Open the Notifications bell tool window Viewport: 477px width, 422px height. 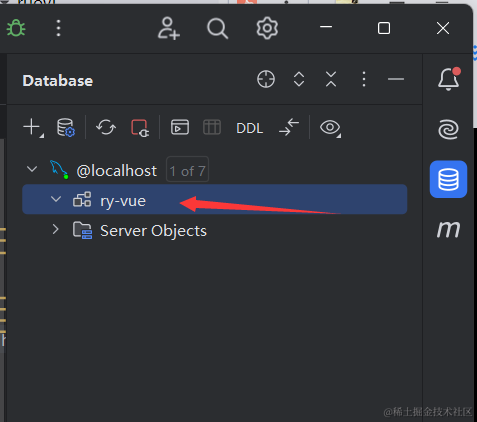pyautogui.click(x=449, y=79)
